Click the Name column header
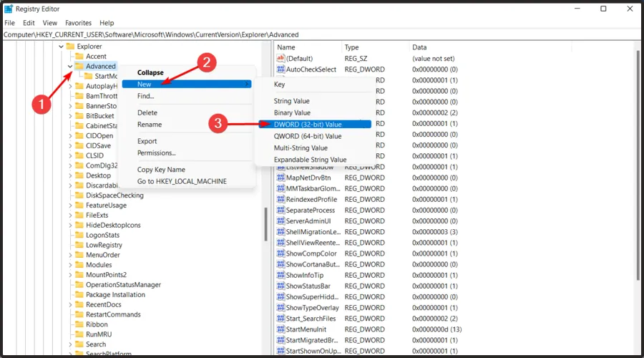The width and height of the screenshot is (644, 358). tap(286, 47)
